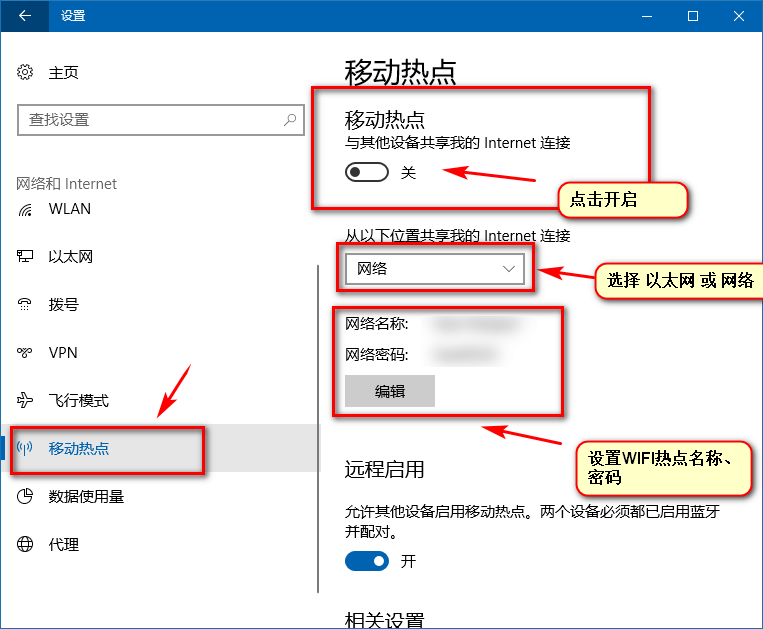Disable the 远程启用 toggle switch
This screenshot has height=629, width=763.
pos(366,561)
